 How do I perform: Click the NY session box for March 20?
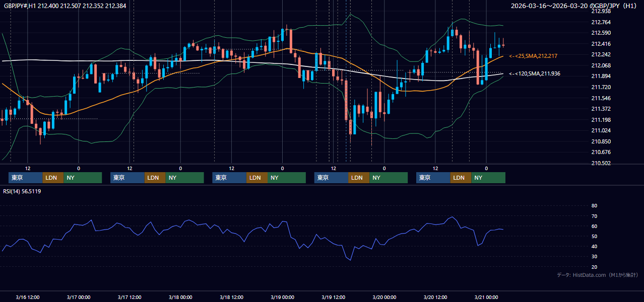[488, 178]
